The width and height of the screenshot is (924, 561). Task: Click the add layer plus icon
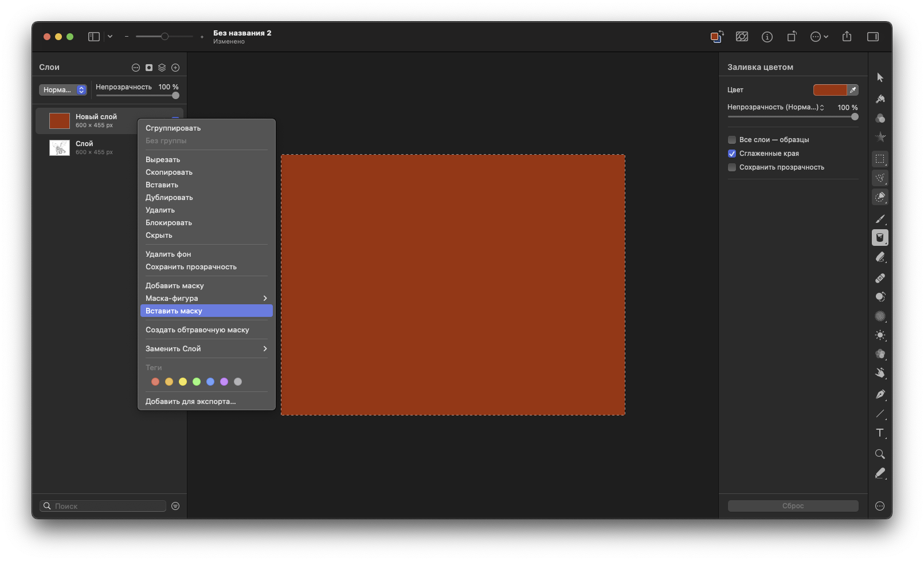tap(175, 68)
